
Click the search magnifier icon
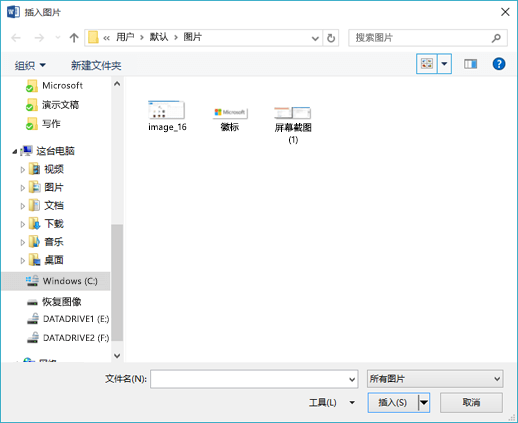coord(496,38)
